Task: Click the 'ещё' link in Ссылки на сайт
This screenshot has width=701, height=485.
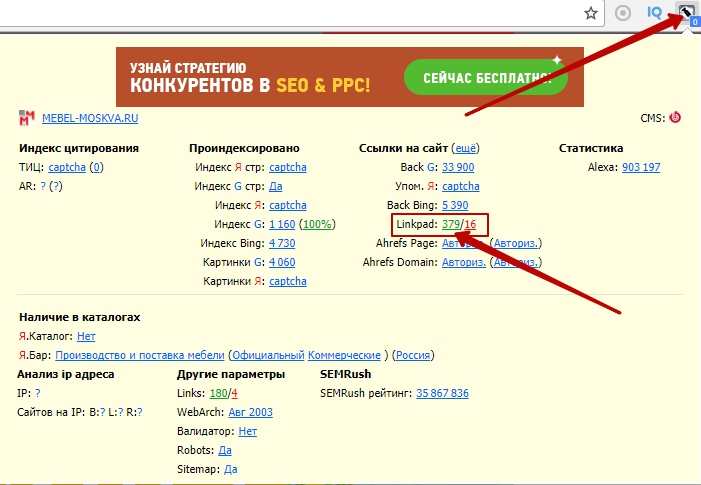Action: coord(465,148)
